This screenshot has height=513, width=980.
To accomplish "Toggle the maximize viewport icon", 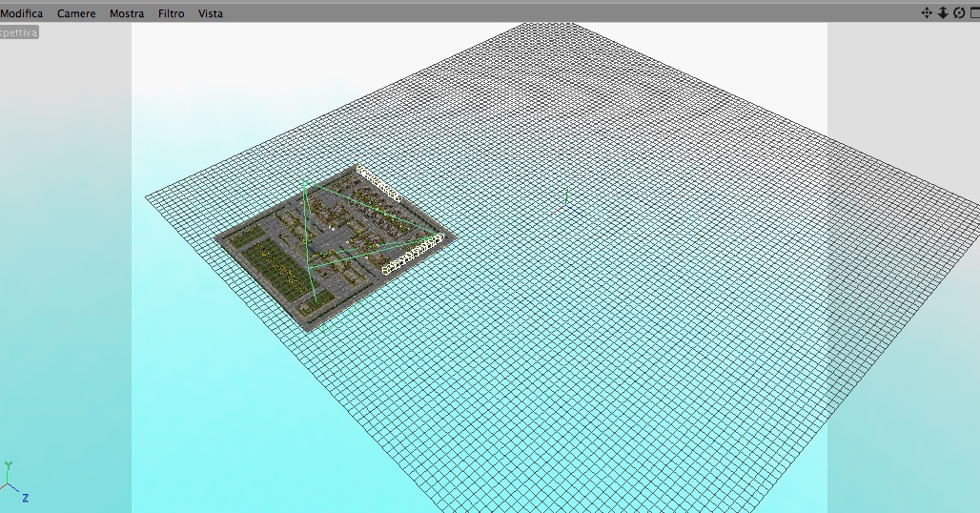I will pyautogui.click(x=974, y=13).
